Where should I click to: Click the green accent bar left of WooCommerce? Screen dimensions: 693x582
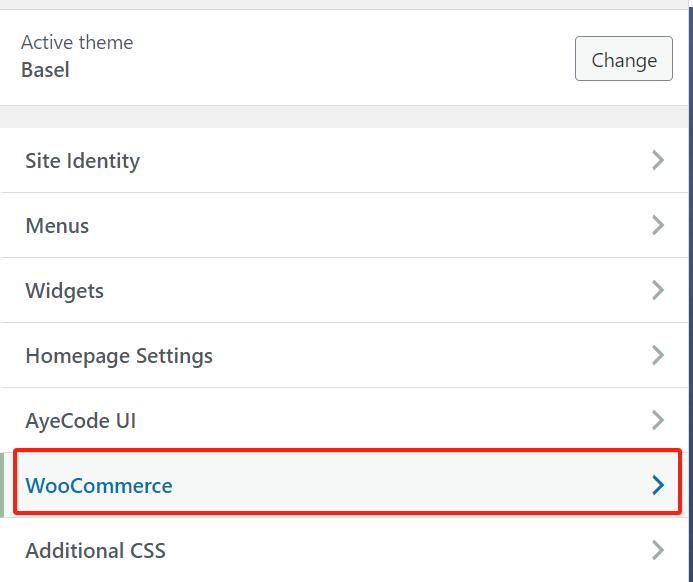[3, 485]
